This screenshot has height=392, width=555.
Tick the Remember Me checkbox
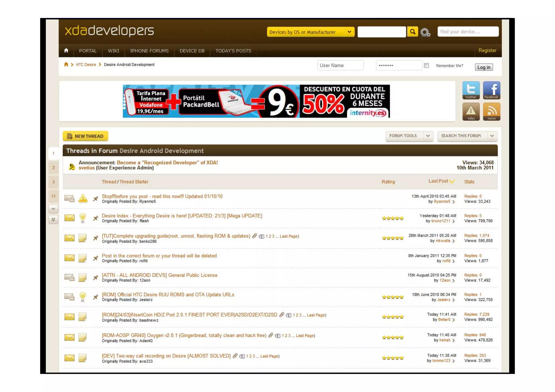pos(427,66)
